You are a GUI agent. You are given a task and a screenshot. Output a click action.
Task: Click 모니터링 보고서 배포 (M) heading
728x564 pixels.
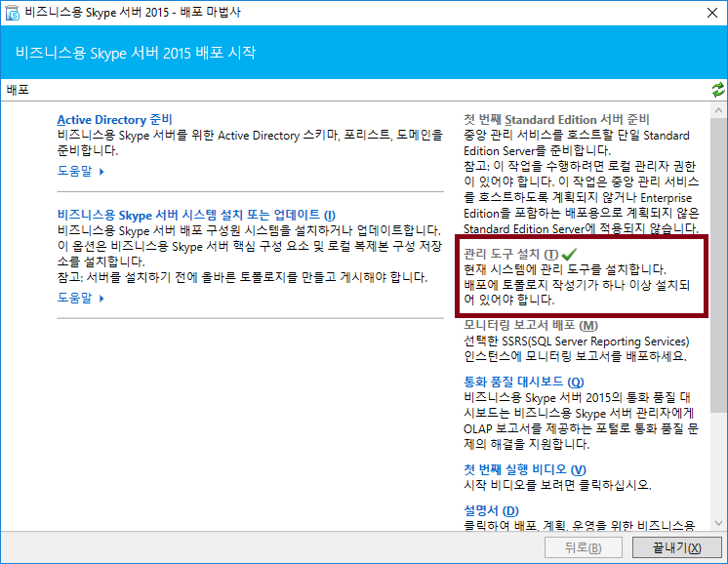pos(531,325)
